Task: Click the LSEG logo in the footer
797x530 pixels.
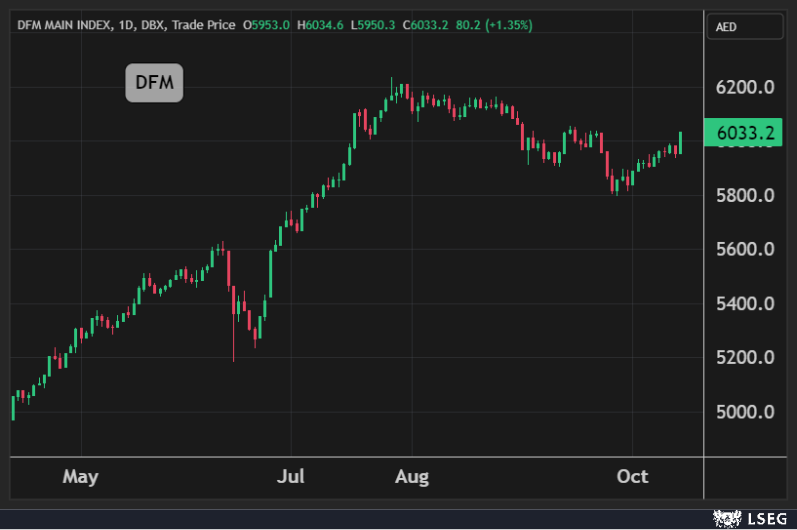Action: [752, 518]
